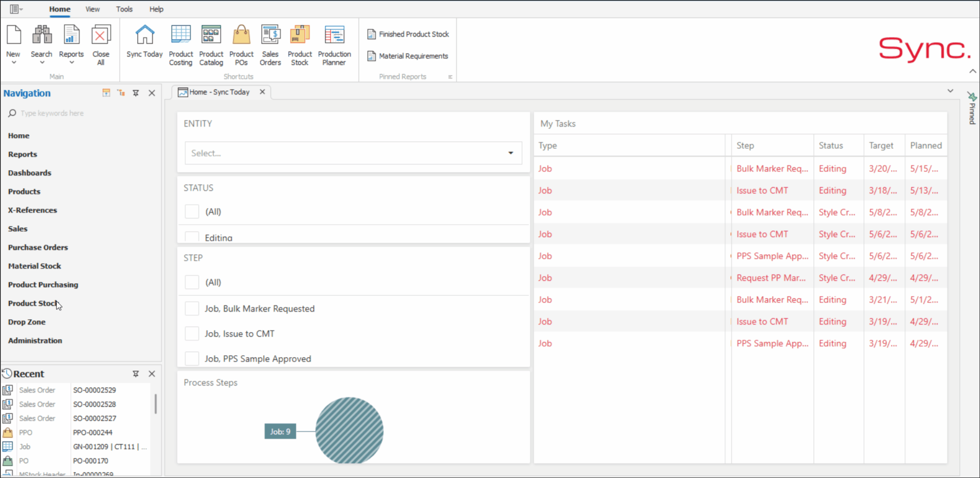Select the Request PP Mar... task row
The height and width of the screenshot is (478, 980).
click(740, 278)
